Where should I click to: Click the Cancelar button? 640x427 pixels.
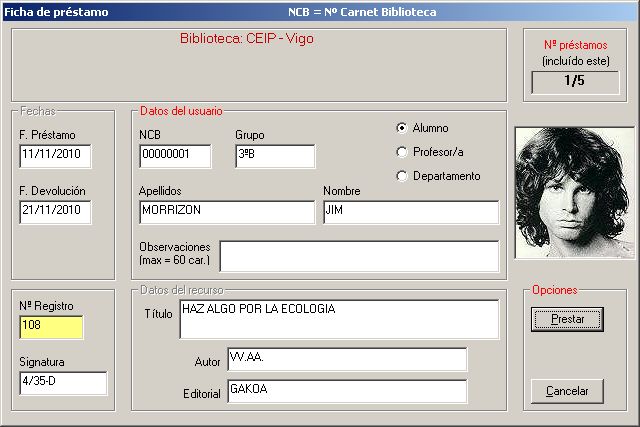pos(567,391)
